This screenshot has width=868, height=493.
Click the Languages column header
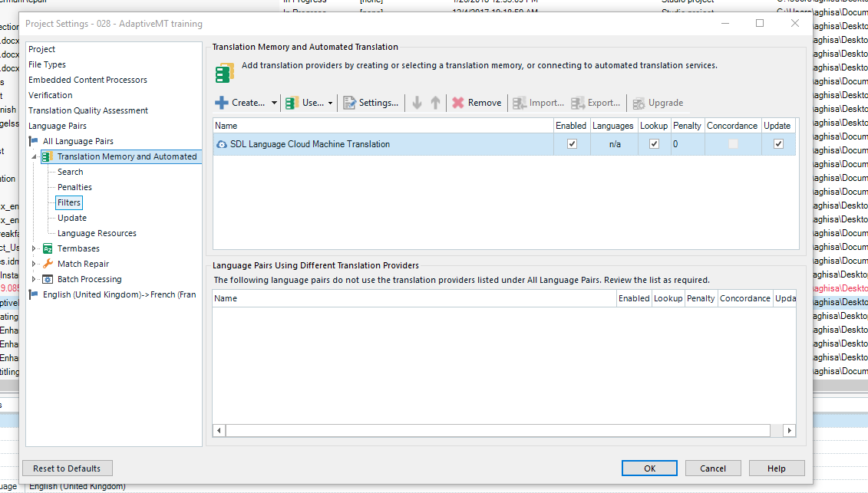pos(613,126)
